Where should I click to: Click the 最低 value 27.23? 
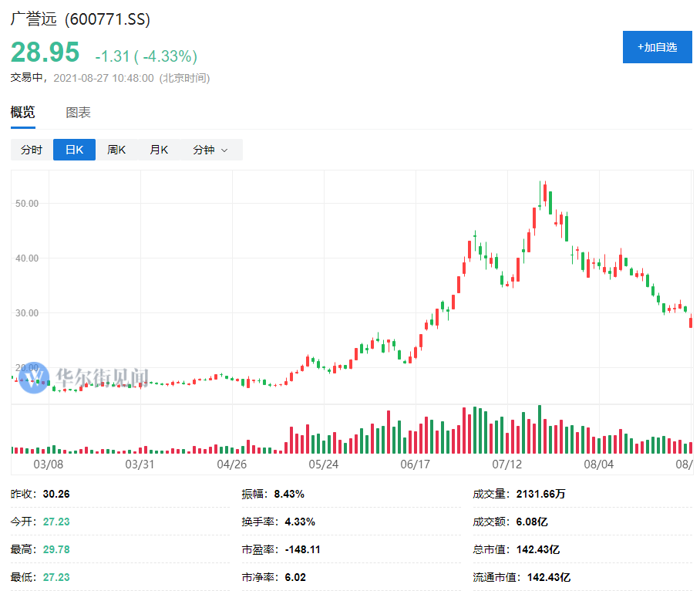pyautogui.click(x=56, y=577)
